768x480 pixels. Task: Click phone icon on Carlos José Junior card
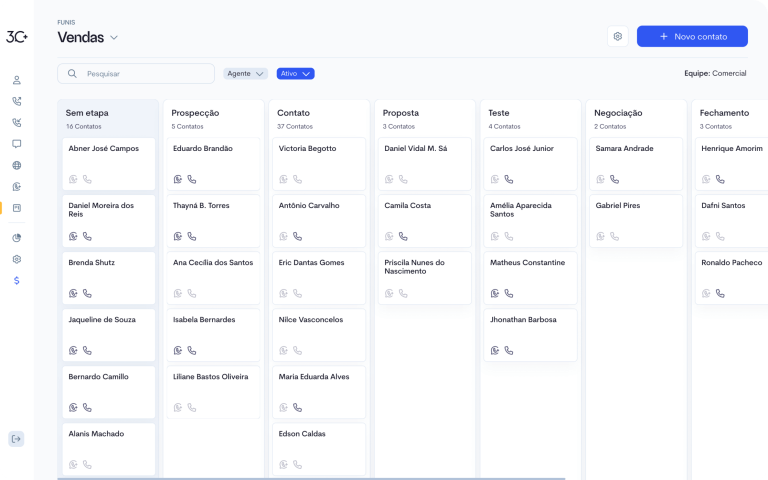pyautogui.click(x=509, y=179)
